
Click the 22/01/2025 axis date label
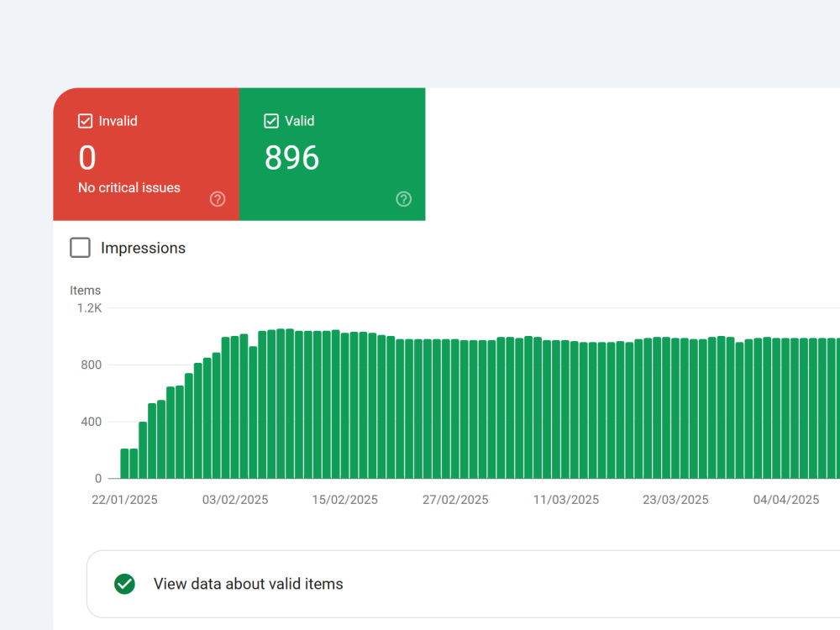(x=125, y=500)
